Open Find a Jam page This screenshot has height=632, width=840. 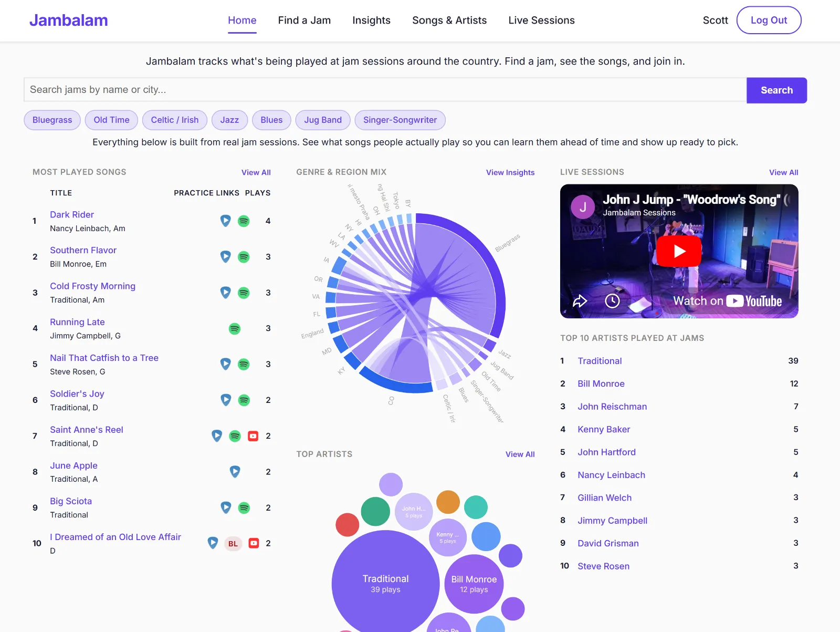click(x=304, y=20)
